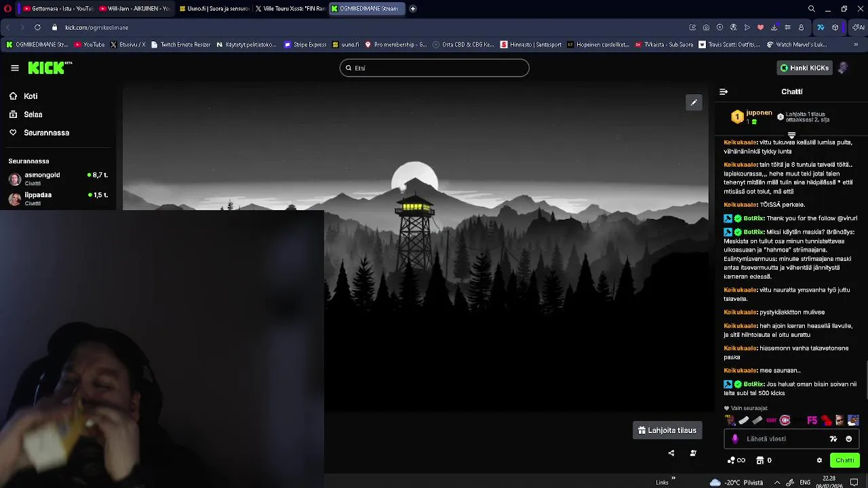The height and width of the screenshot is (488, 868).
Task: Open the shop icon with 0
Action: pos(764,460)
